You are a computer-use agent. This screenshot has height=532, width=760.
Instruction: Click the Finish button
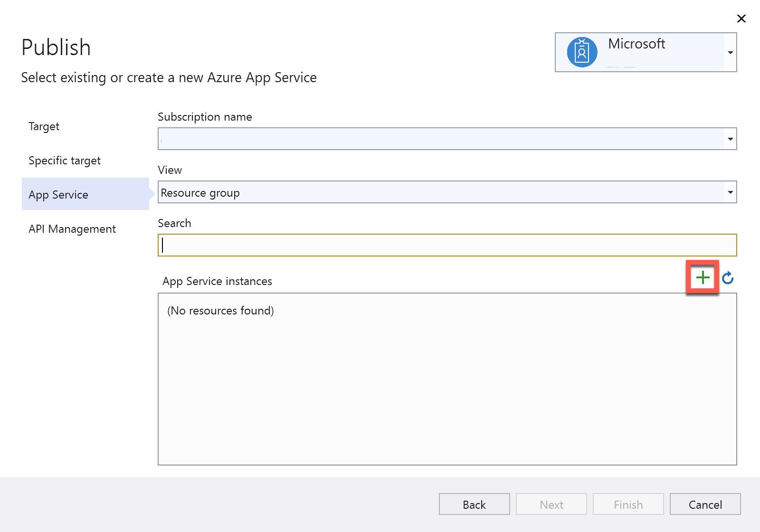[628, 504]
